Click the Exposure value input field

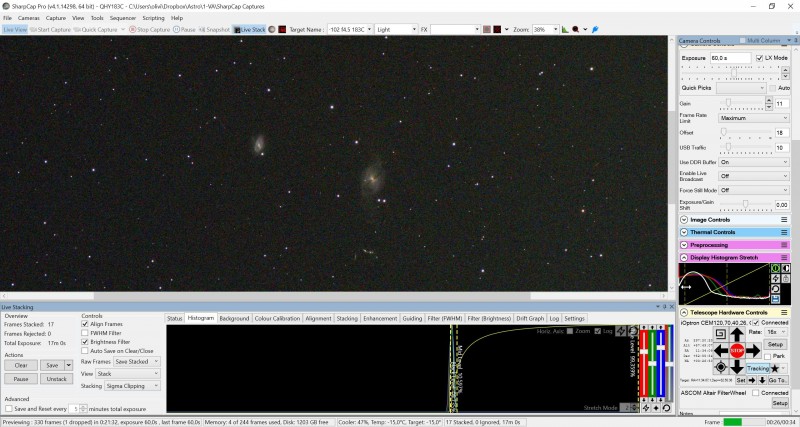[730, 58]
